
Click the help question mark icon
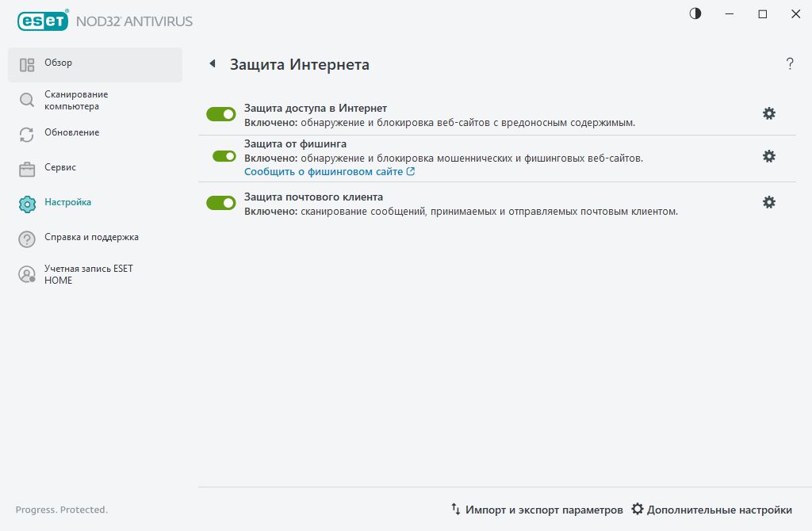coord(790,64)
